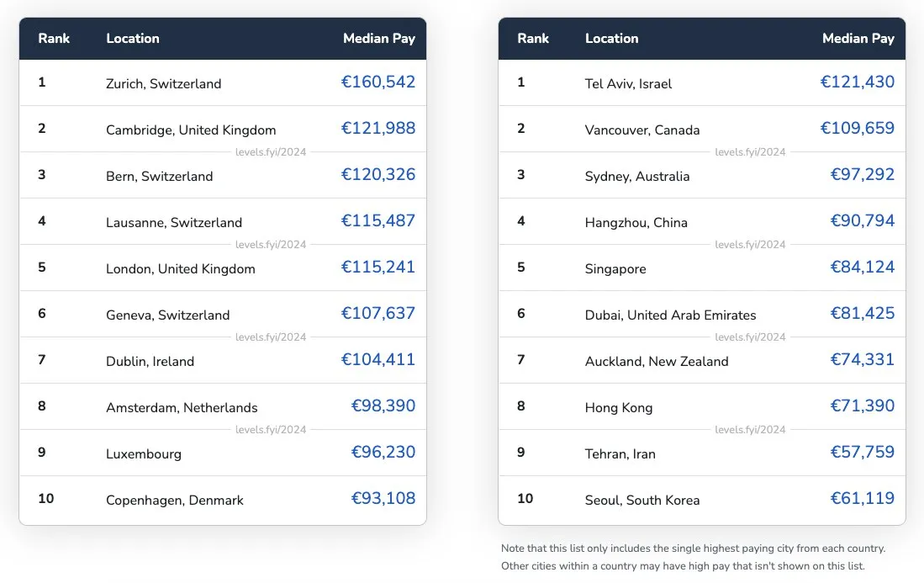Click the €57,759 Tehran pay value
The image size is (924, 583).
coord(862,452)
